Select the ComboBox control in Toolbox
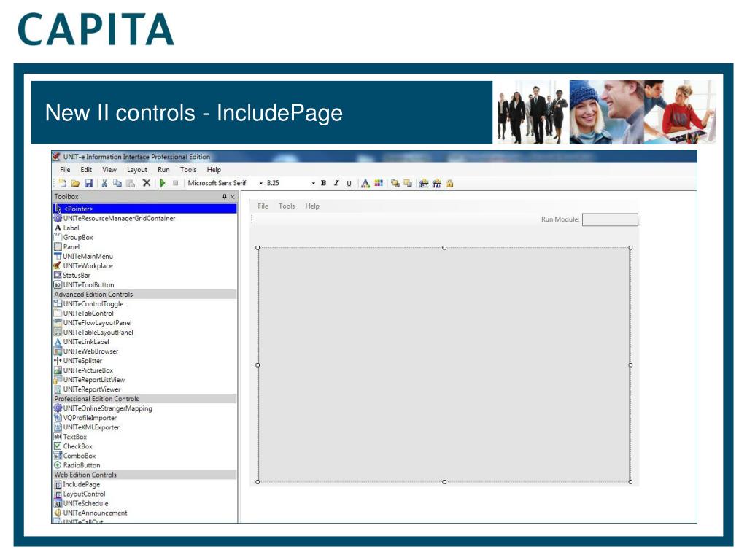 pos(145,456)
